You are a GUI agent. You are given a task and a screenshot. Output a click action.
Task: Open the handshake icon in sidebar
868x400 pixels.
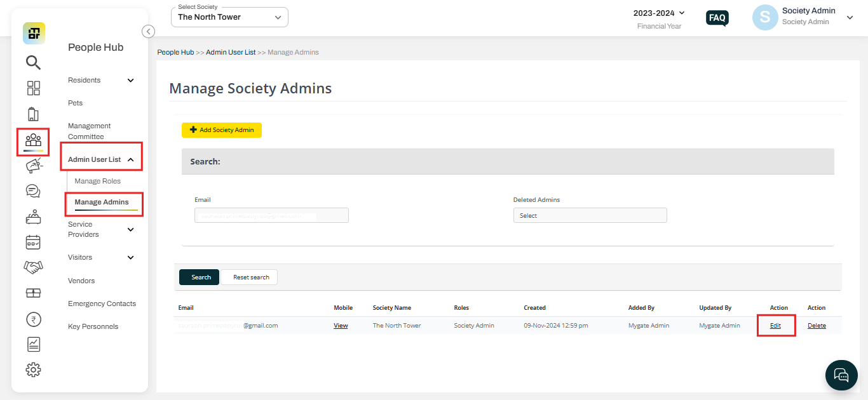coord(33,267)
